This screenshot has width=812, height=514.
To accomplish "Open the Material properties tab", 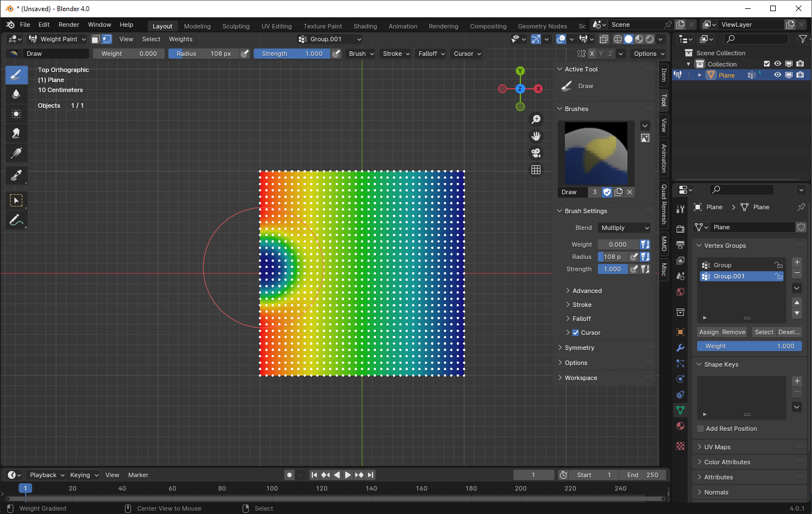I will click(x=680, y=426).
